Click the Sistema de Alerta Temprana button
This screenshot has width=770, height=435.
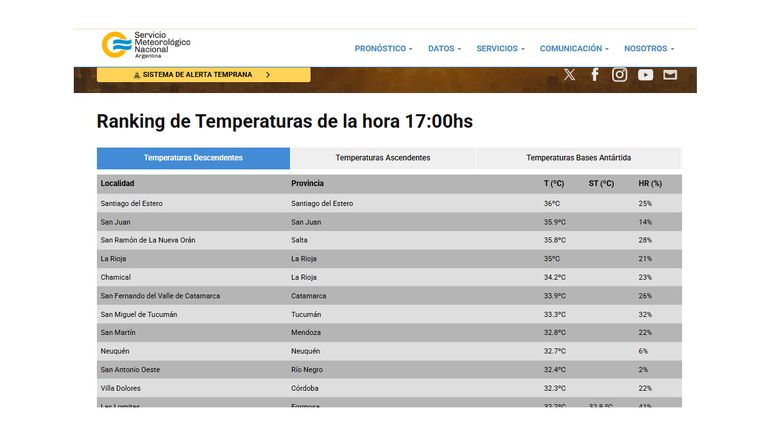[x=203, y=75]
